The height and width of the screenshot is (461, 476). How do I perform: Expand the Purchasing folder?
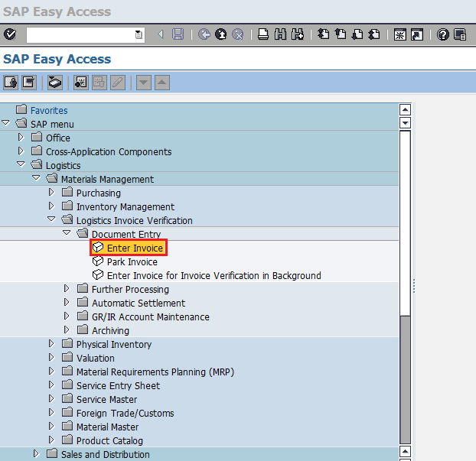[51, 192]
